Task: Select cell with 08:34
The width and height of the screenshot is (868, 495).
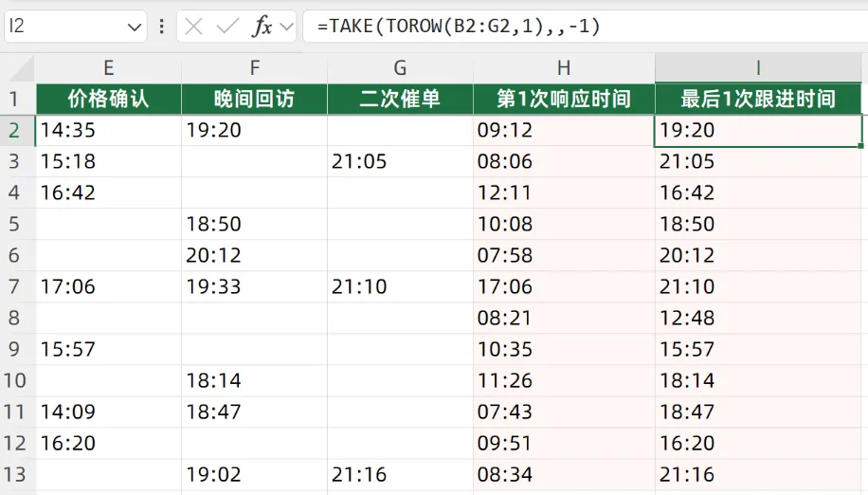Action: tap(564, 475)
